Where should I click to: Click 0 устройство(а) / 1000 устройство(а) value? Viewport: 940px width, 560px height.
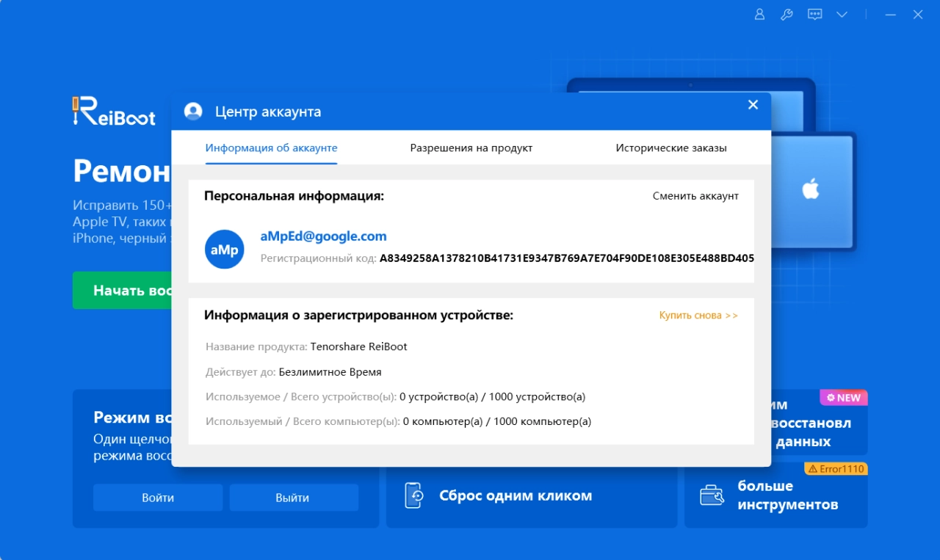[492, 397]
